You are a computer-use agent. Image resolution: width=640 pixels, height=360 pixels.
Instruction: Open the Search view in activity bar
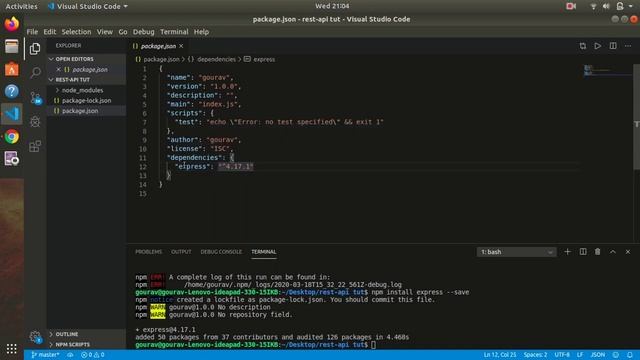click(35, 73)
